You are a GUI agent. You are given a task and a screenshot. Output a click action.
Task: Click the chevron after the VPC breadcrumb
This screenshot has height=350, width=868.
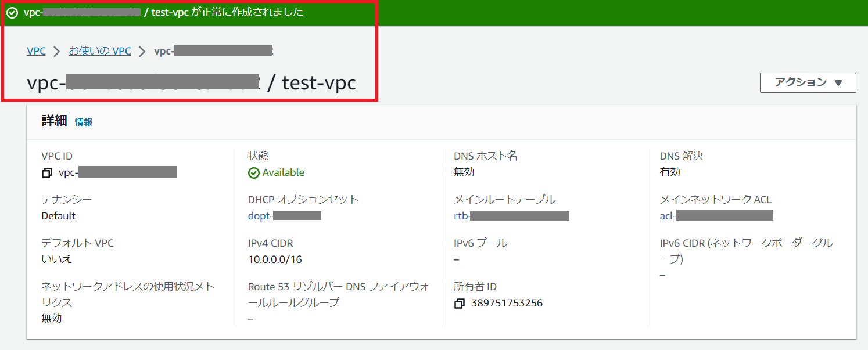click(x=56, y=51)
